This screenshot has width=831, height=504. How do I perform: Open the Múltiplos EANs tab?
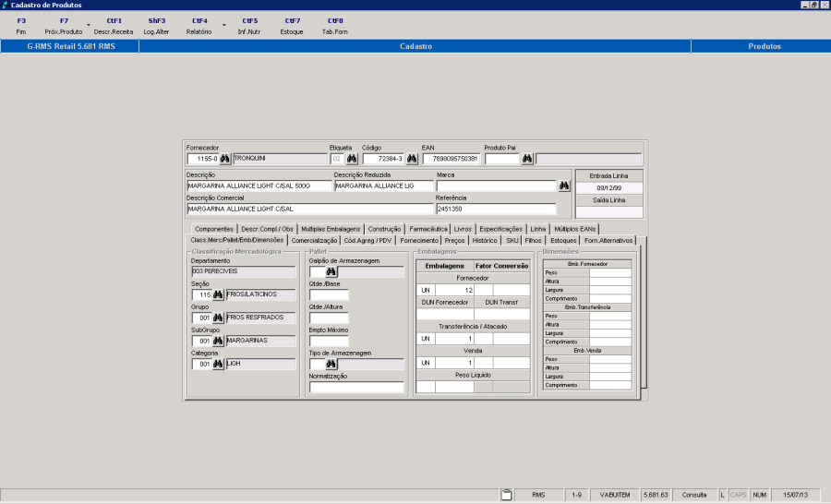[575, 229]
